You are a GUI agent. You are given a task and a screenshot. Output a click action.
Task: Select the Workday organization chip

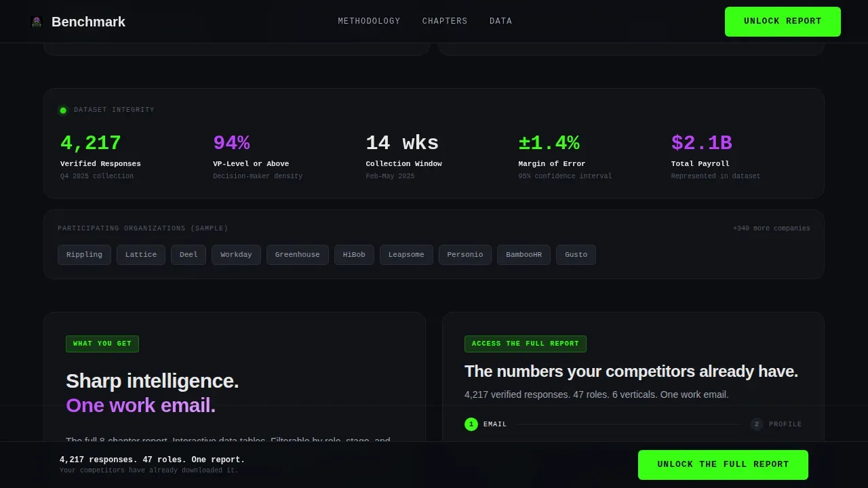(236, 255)
